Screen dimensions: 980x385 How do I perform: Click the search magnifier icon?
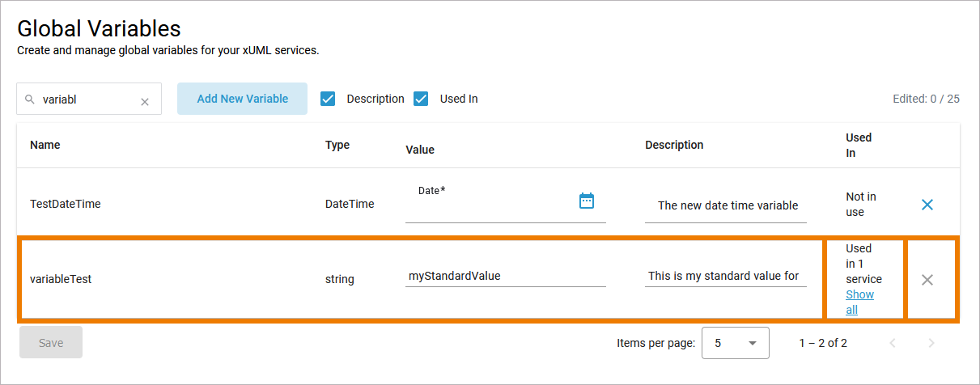point(30,100)
